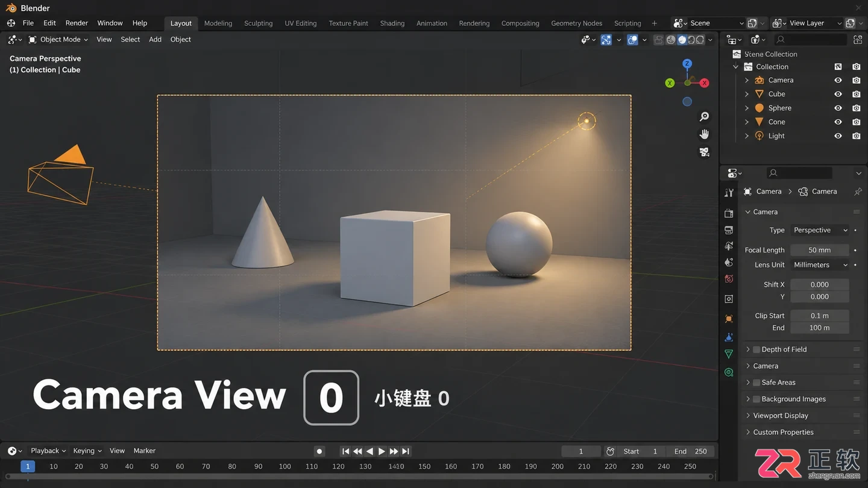Hide the Cube object in the viewport
Viewport: 868px width, 488px height.
click(838, 94)
